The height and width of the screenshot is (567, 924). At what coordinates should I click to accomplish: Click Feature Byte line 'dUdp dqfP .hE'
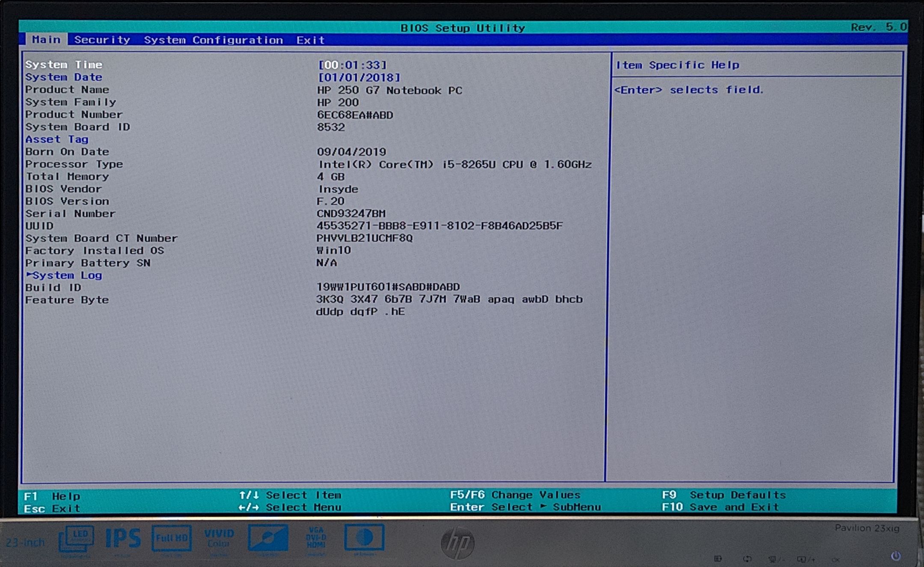[360, 311]
